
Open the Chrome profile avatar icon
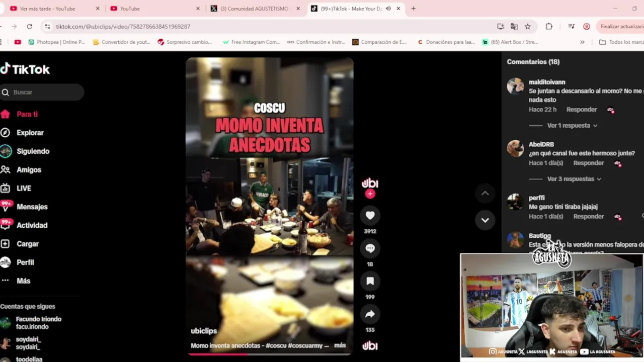click(x=586, y=27)
